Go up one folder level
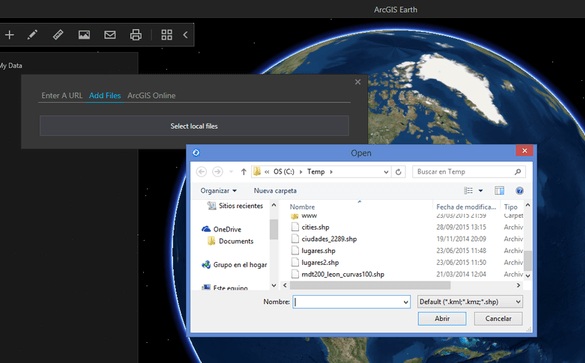The height and width of the screenshot is (363, 585). pos(244,172)
